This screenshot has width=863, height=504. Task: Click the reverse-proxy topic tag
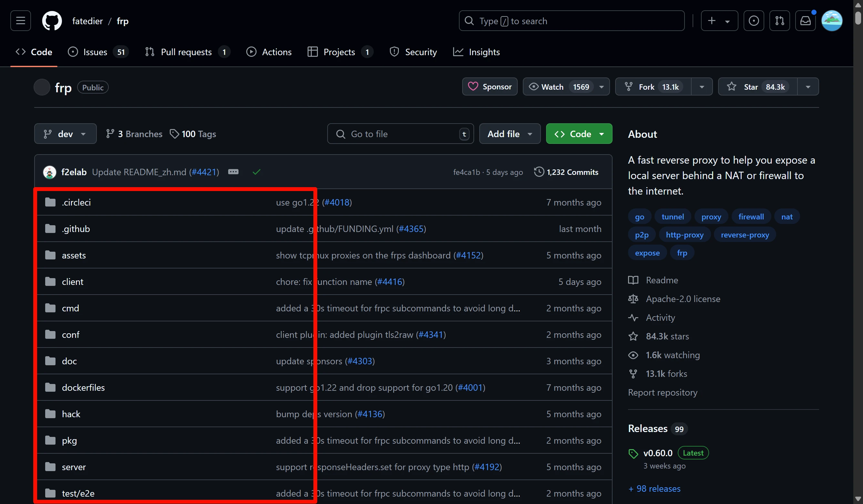[745, 235]
